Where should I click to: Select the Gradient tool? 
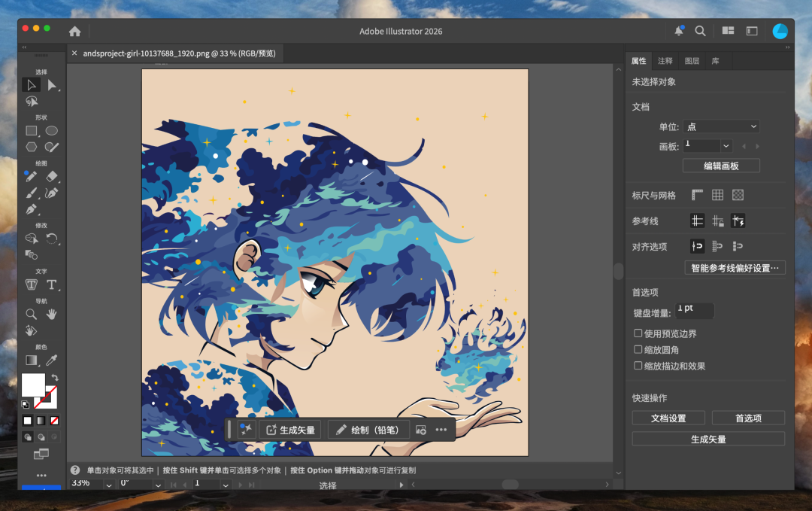31,360
